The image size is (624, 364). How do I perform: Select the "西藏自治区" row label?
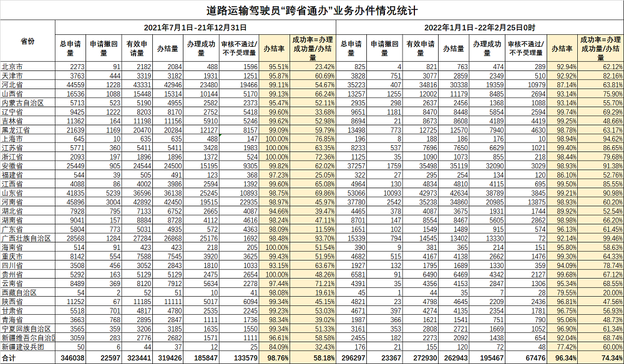pos(27,292)
